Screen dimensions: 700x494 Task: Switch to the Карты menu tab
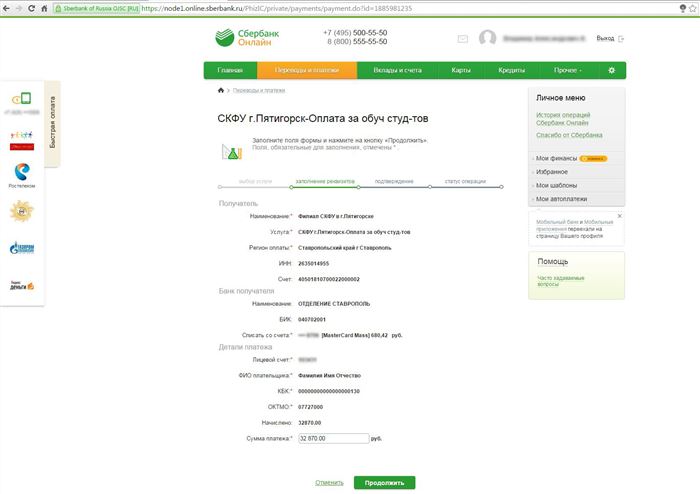[x=461, y=71]
